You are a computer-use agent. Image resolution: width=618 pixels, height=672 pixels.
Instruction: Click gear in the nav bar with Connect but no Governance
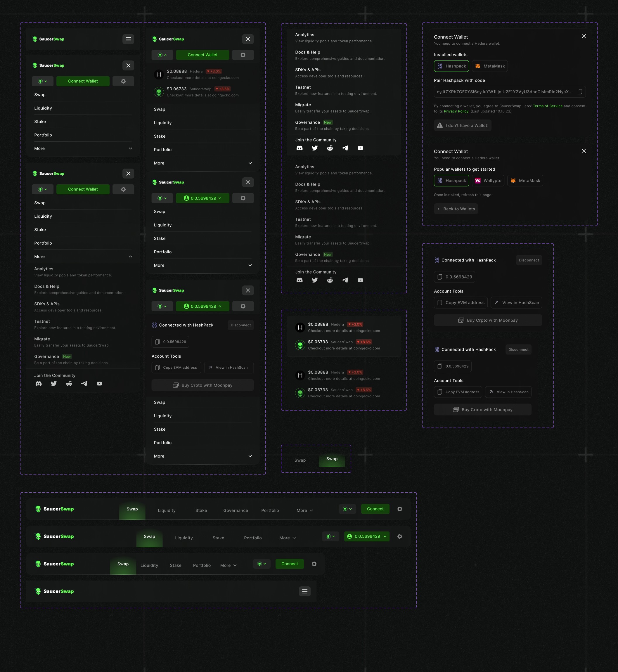coord(314,564)
